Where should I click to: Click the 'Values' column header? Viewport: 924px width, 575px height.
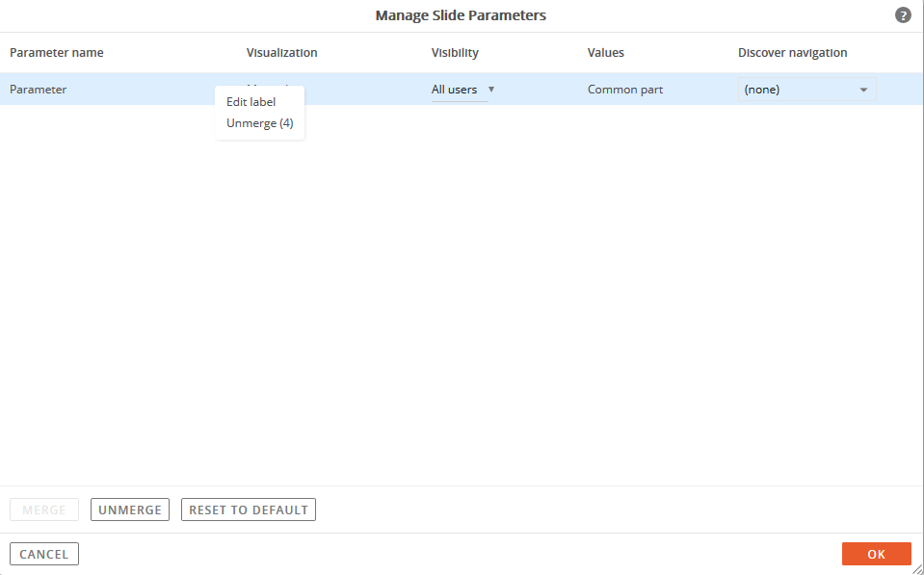(x=606, y=52)
